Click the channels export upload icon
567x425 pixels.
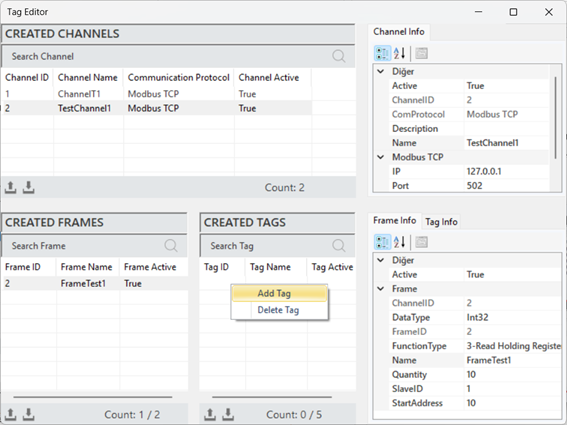[x=10, y=187]
